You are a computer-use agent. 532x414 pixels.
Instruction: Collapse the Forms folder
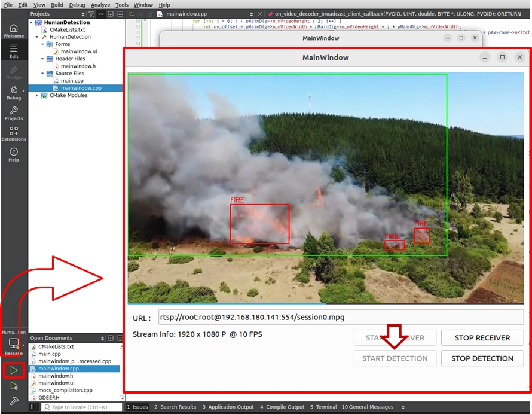(x=43, y=44)
